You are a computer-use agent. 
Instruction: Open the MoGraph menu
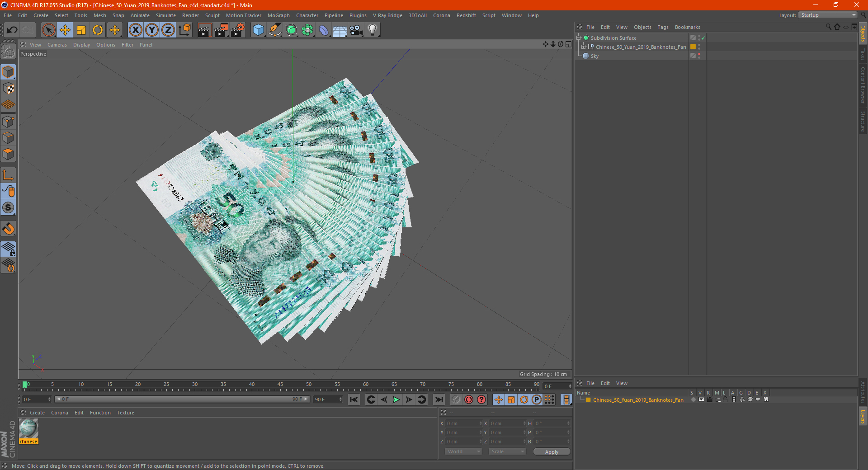pos(278,15)
